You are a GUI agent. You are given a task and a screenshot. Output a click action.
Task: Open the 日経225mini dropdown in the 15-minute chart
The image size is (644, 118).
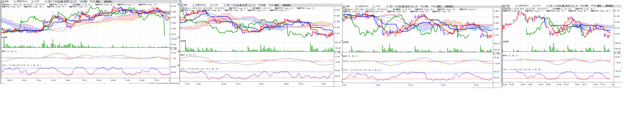pos(211,5)
